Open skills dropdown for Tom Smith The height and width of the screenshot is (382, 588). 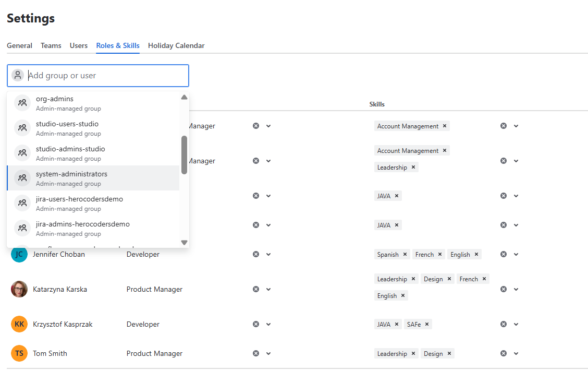click(516, 353)
